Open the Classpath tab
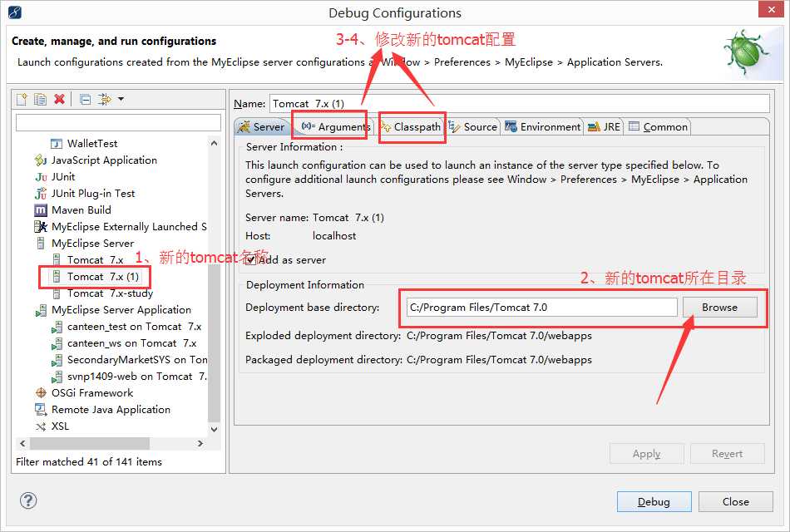Screen dimensions: 790x532 (x=411, y=127)
